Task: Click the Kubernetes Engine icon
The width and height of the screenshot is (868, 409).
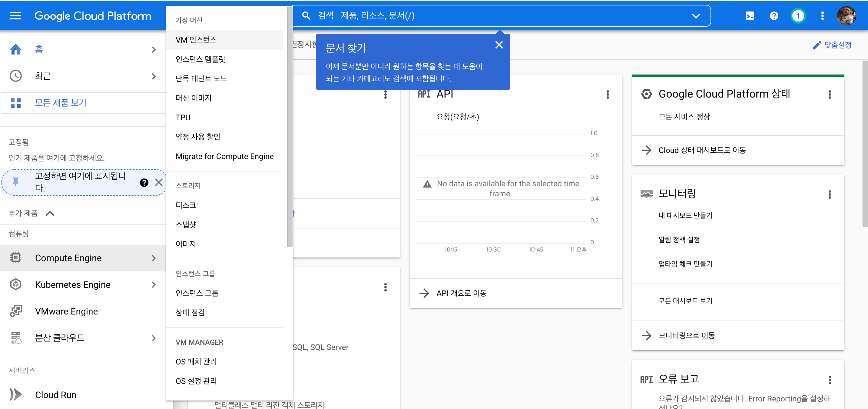Action: point(15,284)
